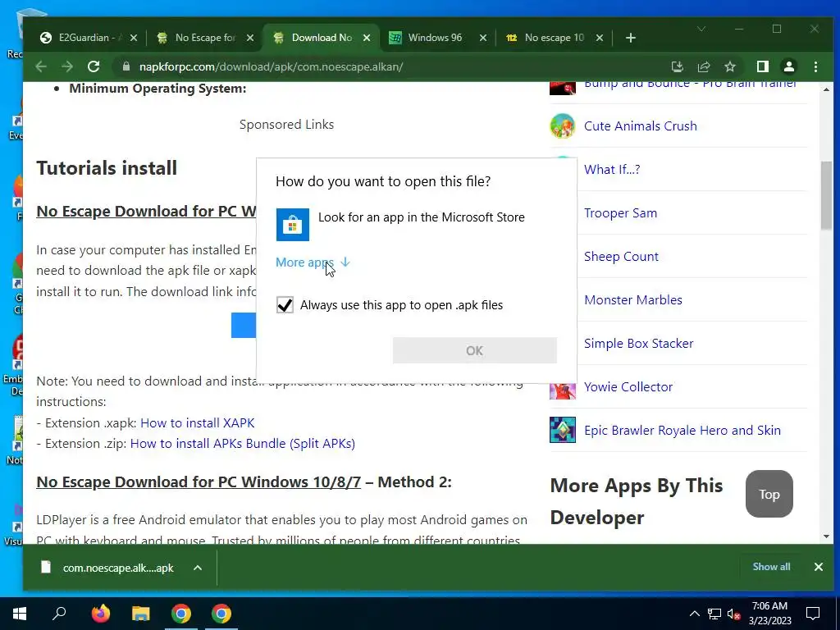This screenshot has width=840, height=630.
Task: Open the Sheep Count link
Action: [621, 256]
